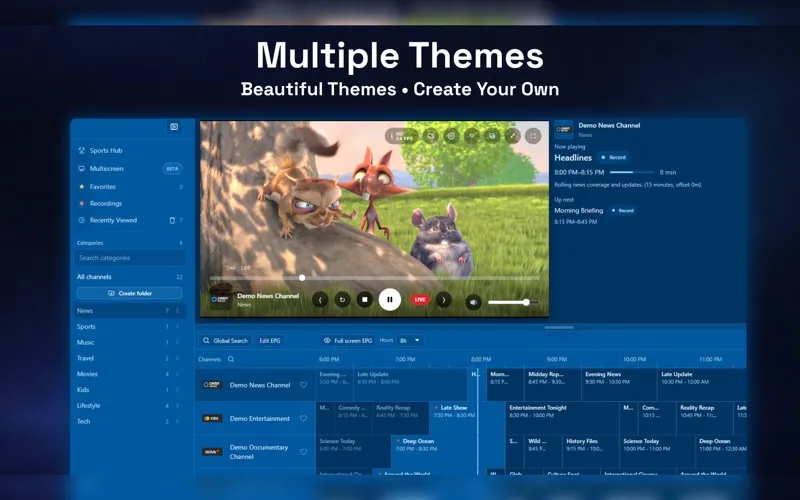The width and height of the screenshot is (800, 500).
Task: Collapse the sidebar panel icon
Action: [x=174, y=127]
